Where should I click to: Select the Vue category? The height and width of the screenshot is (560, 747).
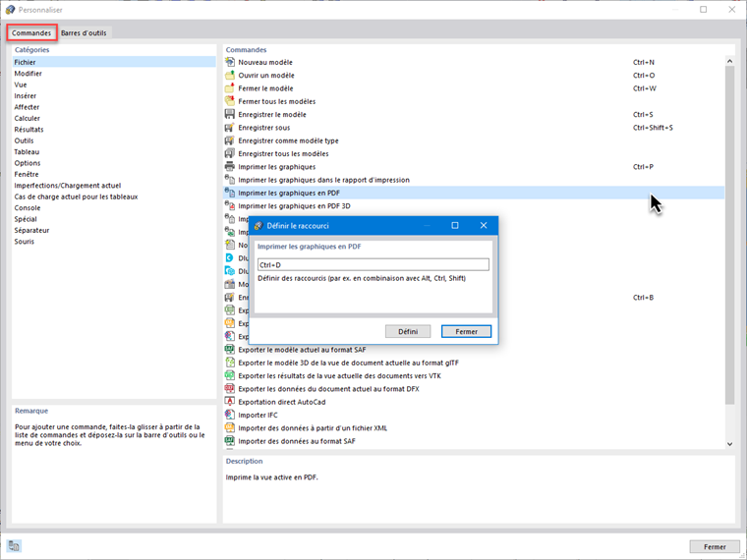pyautogui.click(x=21, y=84)
